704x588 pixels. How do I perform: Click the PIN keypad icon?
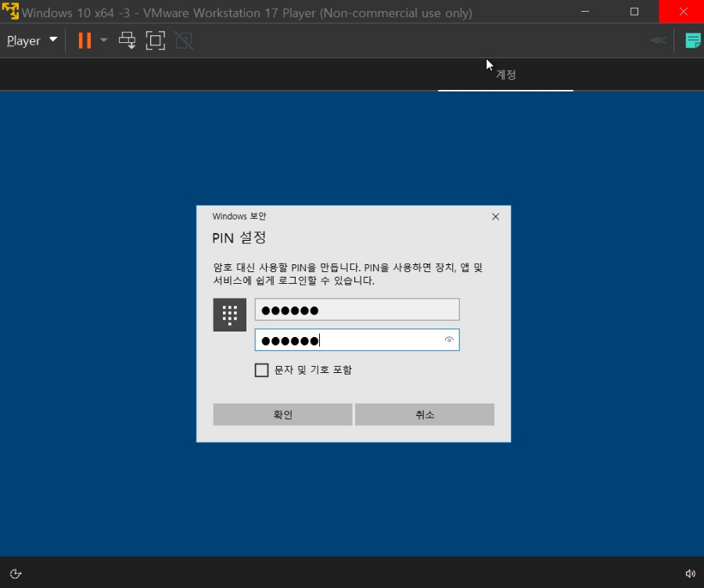click(x=229, y=314)
